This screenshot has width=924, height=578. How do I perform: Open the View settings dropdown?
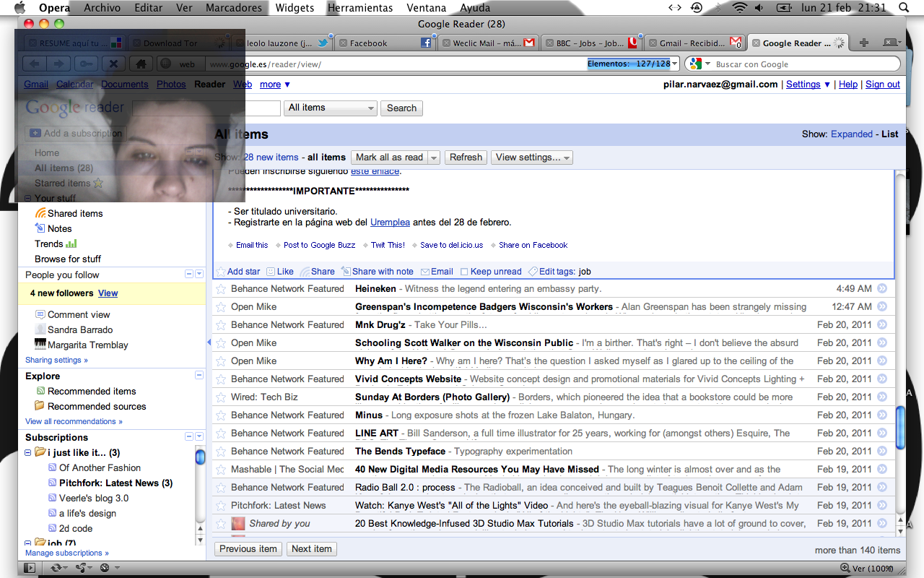point(532,158)
